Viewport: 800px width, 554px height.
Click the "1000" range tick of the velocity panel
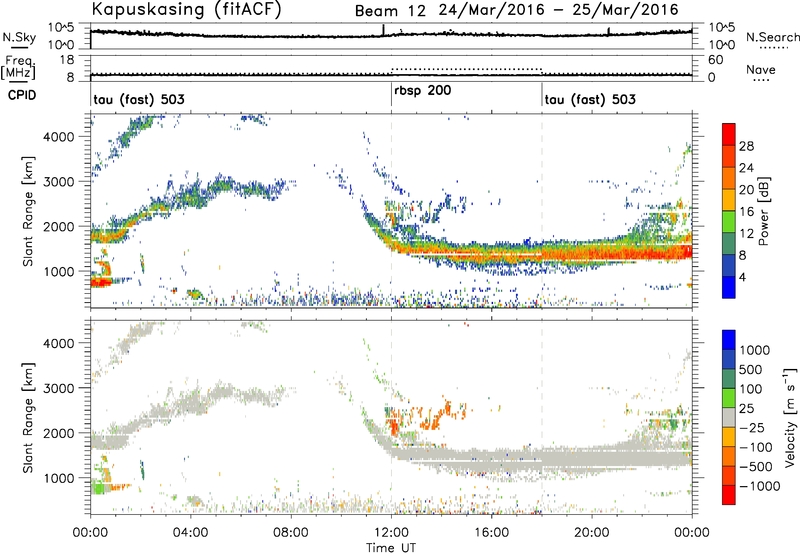pos(59,478)
